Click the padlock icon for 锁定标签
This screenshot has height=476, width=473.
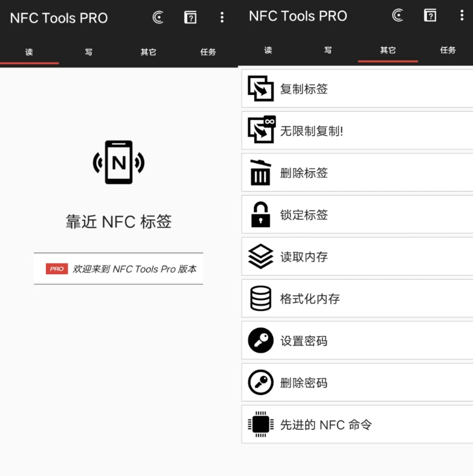[x=261, y=214]
